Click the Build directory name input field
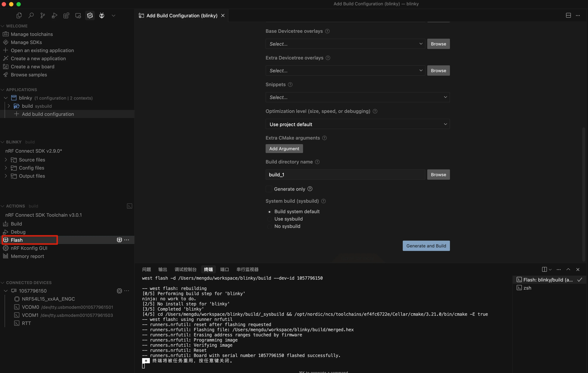Viewport: 588px width, 373px height. coord(345,175)
